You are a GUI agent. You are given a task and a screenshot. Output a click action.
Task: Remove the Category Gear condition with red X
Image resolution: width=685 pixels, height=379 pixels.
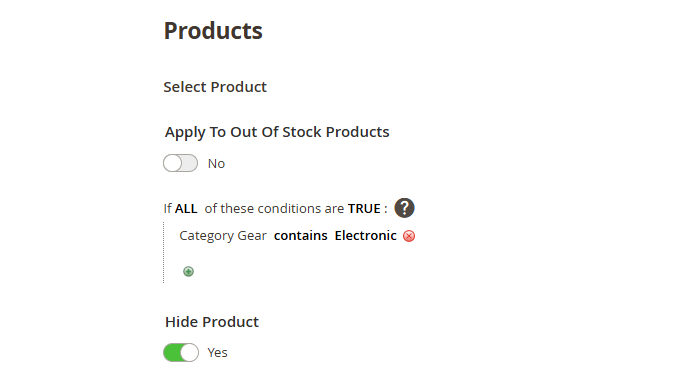(409, 236)
